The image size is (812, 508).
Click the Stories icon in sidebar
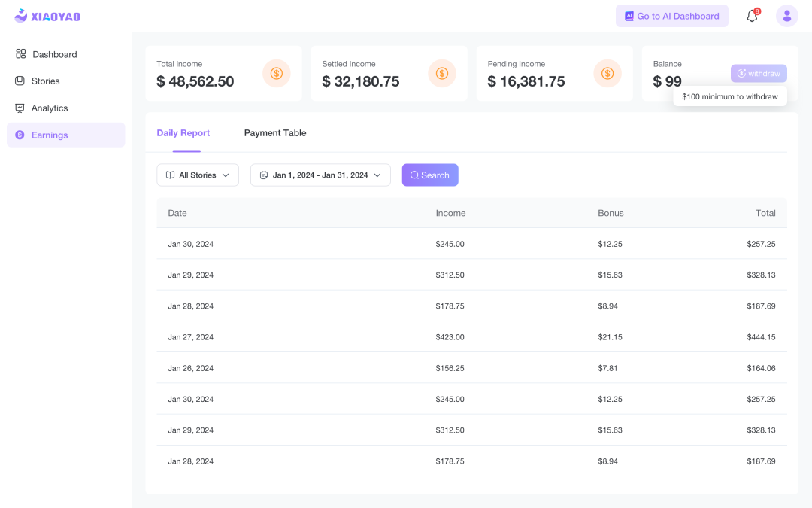point(20,81)
